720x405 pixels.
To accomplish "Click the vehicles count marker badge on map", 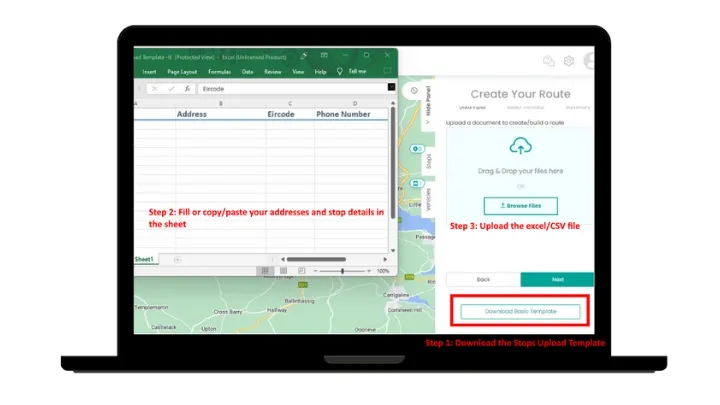I will coord(416,183).
